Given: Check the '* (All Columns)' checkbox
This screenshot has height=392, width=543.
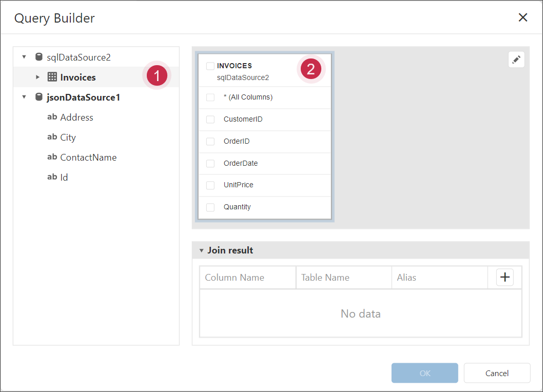Looking at the screenshot, I should (x=210, y=97).
